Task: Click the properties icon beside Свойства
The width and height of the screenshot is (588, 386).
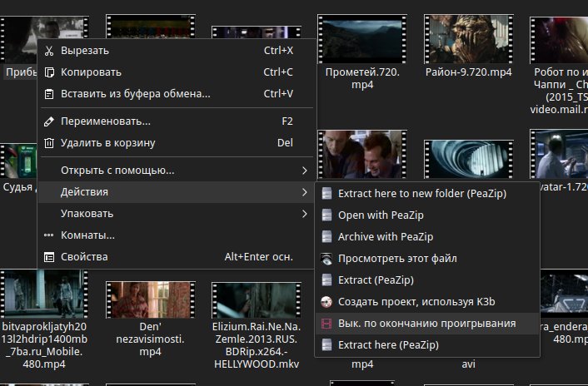Action: (x=49, y=257)
